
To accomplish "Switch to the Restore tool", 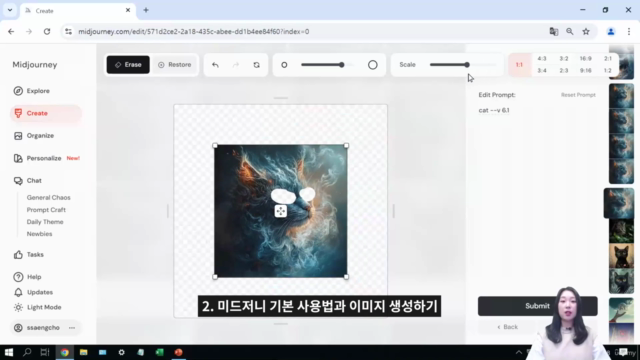I will tap(175, 64).
